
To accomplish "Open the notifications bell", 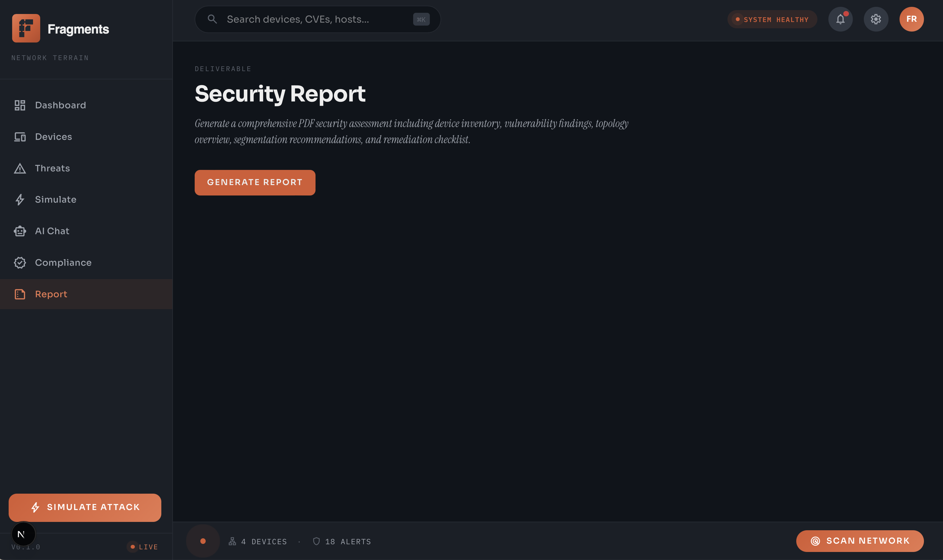I will pos(840,19).
